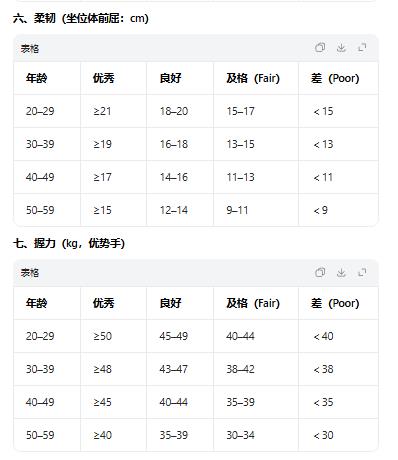This screenshot has height=460, width=398.
Task: Select the 差 (Poor) header in the grip strength table
Action: pos(335,303)
